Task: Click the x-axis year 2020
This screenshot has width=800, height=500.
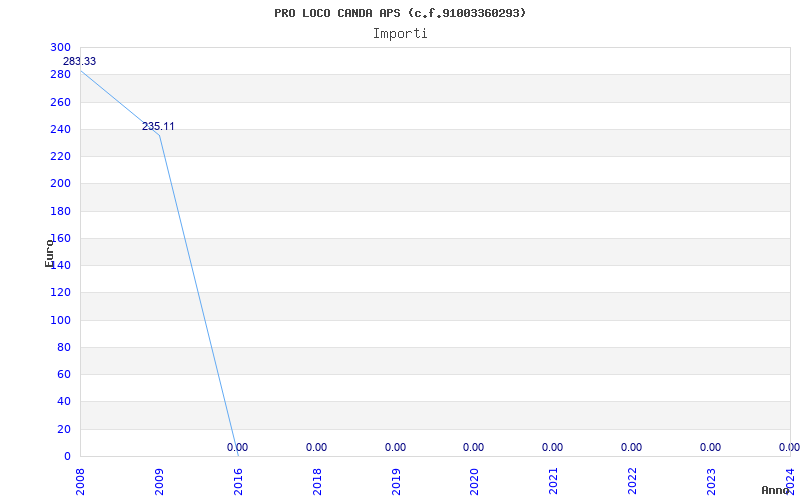Action: click(x=475, y=482)
